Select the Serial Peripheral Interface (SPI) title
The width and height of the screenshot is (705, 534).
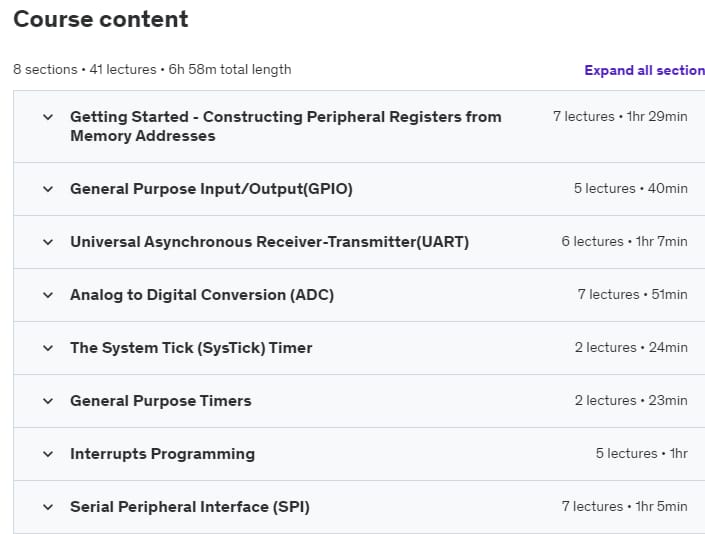pos(190,507)
